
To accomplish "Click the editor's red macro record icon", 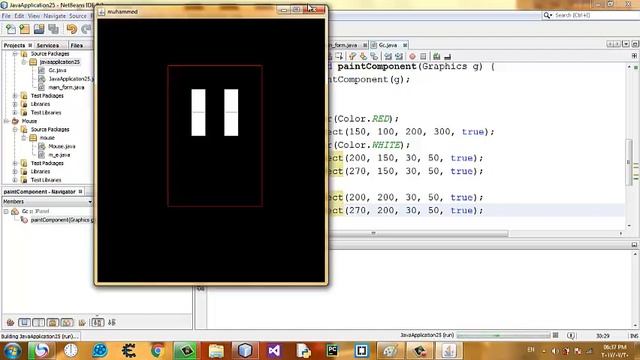I will coord(412,56).
